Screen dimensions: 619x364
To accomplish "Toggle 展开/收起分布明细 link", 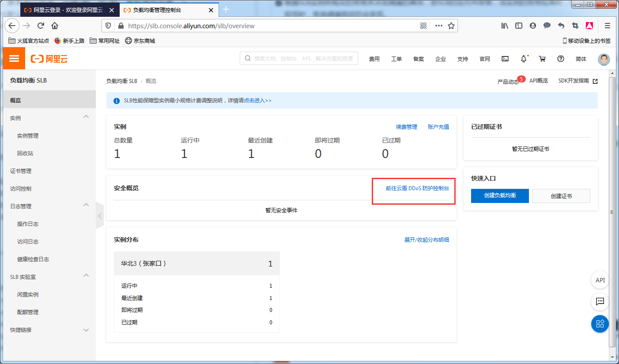I will (426, 240).
